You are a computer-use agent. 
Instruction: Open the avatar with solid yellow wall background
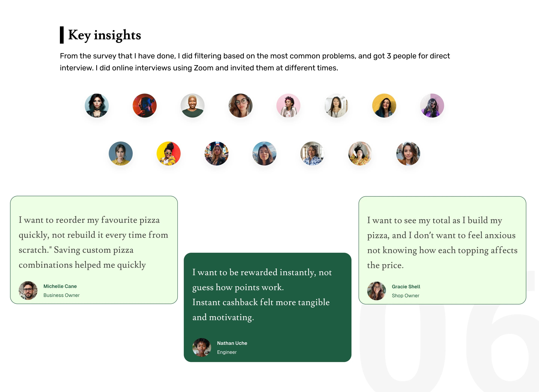point(384,106)
